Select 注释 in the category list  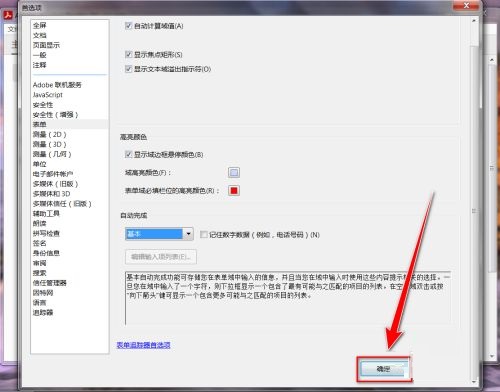pos(40,65)
